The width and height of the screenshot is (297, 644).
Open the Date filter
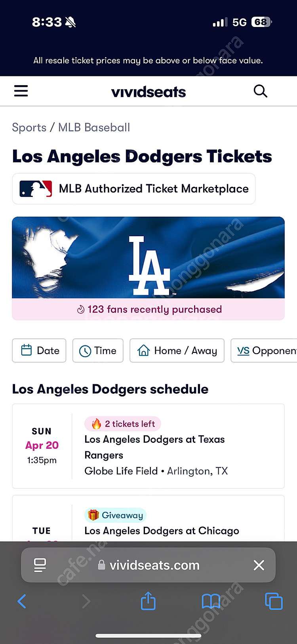click(x=39, y=351)
